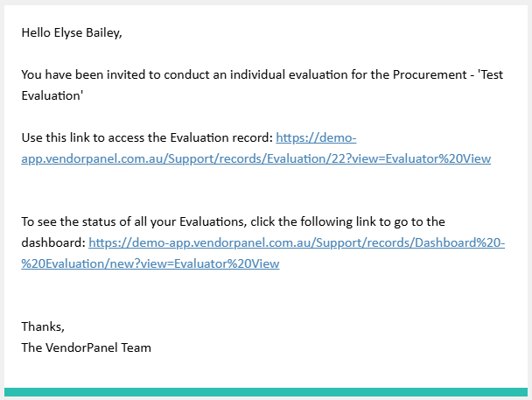Viewport: 532px width, 400px height.
Task: Click the 'Evaluation'' text on second paragraph line
Action: [52, 96]
